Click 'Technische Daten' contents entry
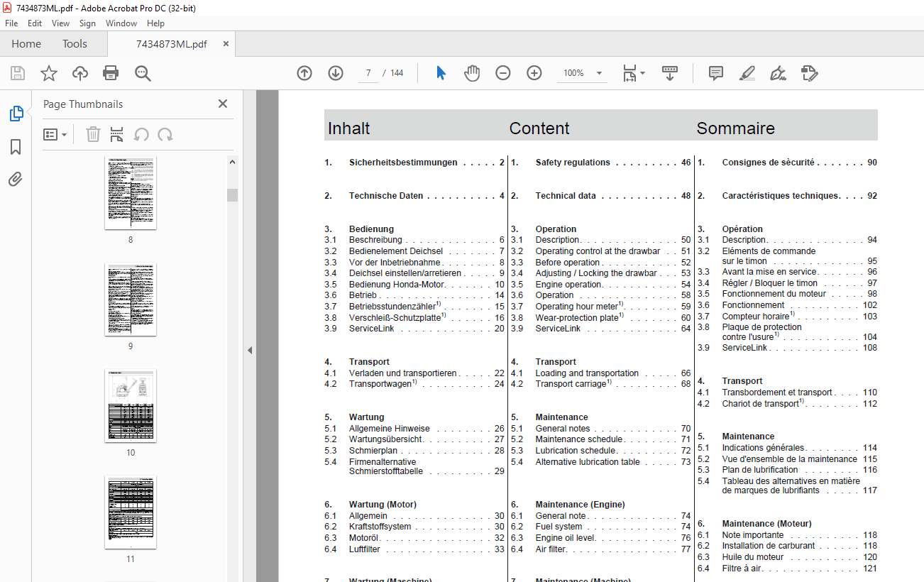 (386, 196)
